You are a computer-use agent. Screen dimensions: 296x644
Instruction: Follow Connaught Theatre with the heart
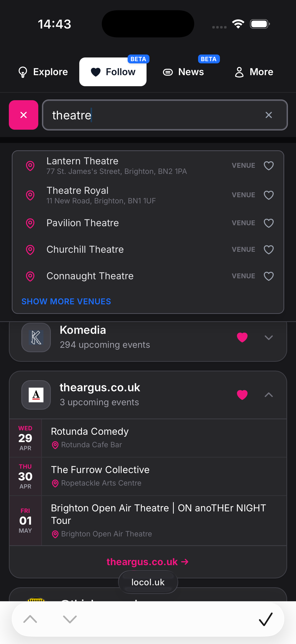(x=269, y=276)
